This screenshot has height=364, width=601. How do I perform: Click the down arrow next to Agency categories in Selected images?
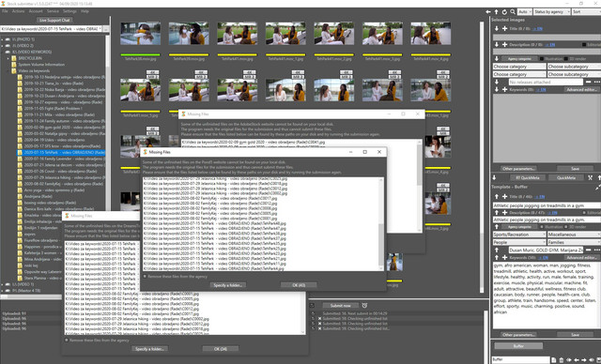[497, 58]
